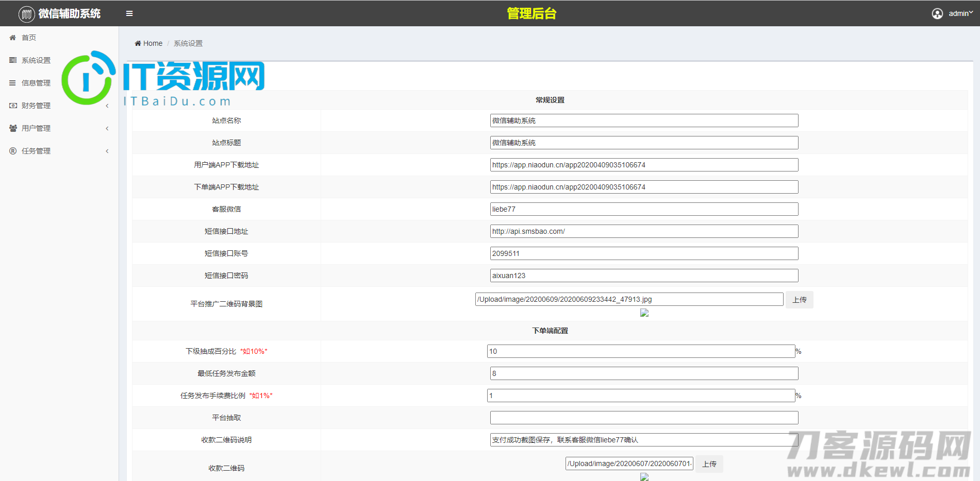Edit the 短信接口地址 field
This screenshot has height=481, width=980.
click(x=644, y=231)
